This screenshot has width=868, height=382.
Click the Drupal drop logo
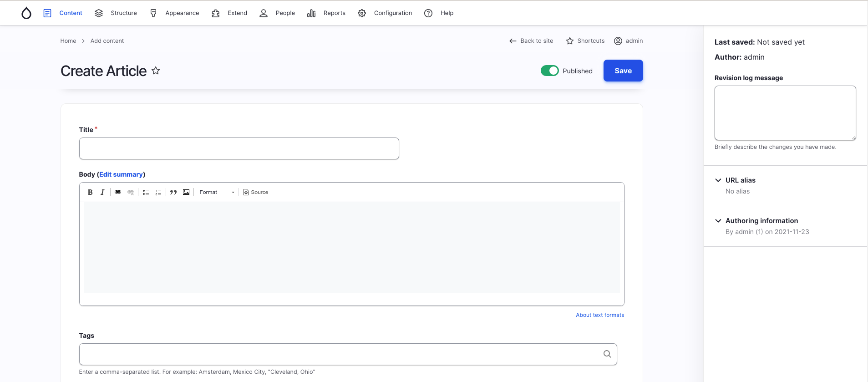(26, 13)
